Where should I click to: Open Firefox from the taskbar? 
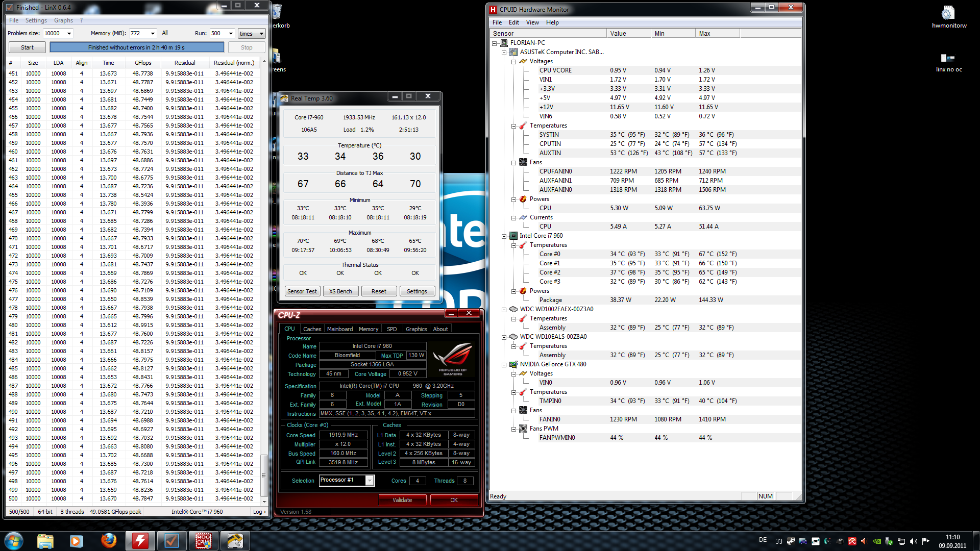point(108,541)
